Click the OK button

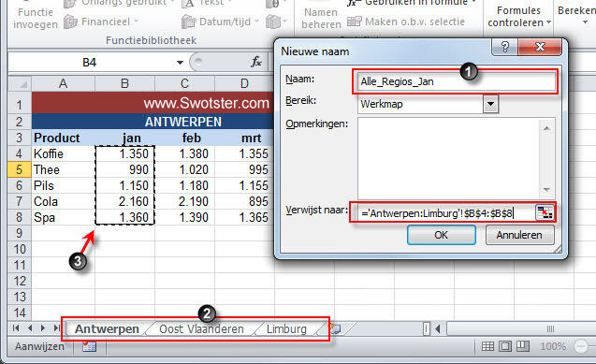click(x=442, y=235)
